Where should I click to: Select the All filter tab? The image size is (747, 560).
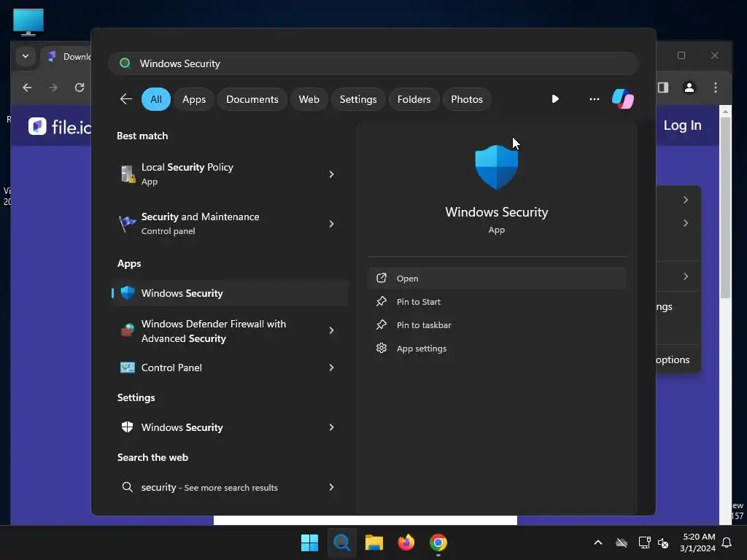(x=156, y=99)
